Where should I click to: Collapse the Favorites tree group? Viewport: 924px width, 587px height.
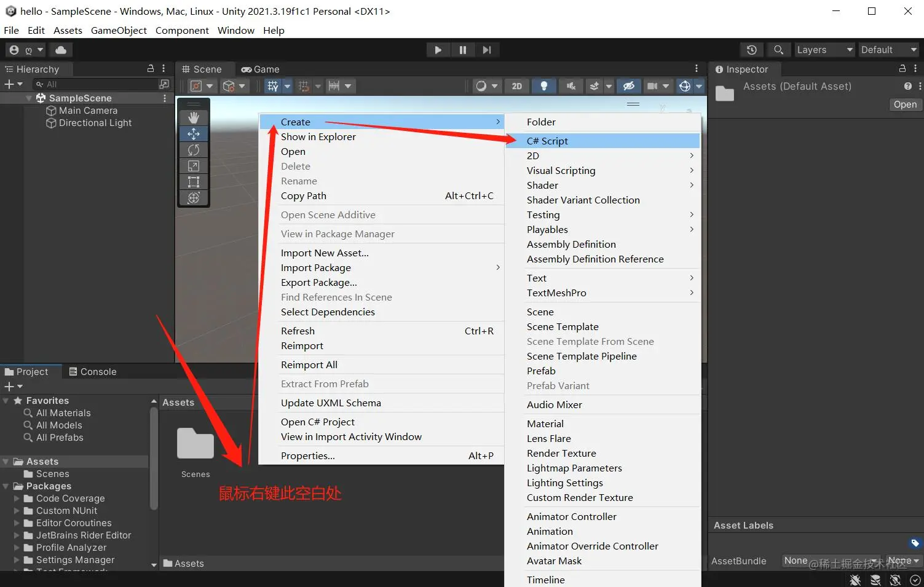[x=6, y=401]
